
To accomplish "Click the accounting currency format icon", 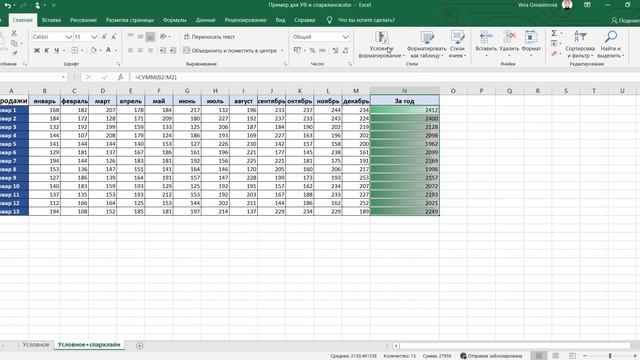I will [297, 50].
